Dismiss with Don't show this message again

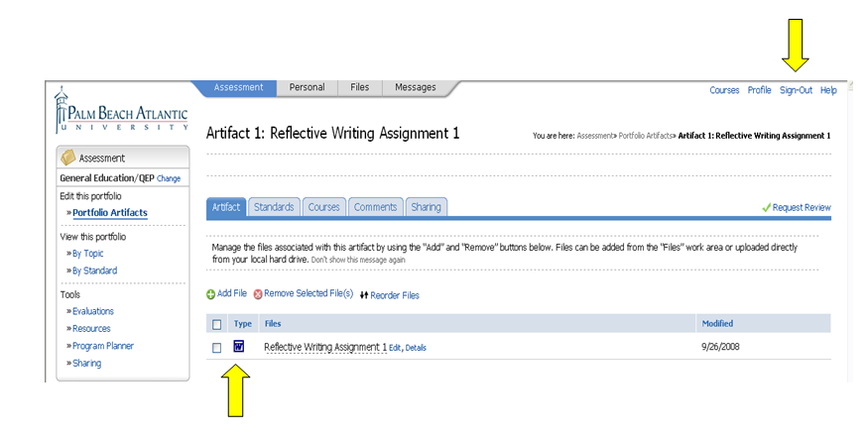(x=358, y=260)
